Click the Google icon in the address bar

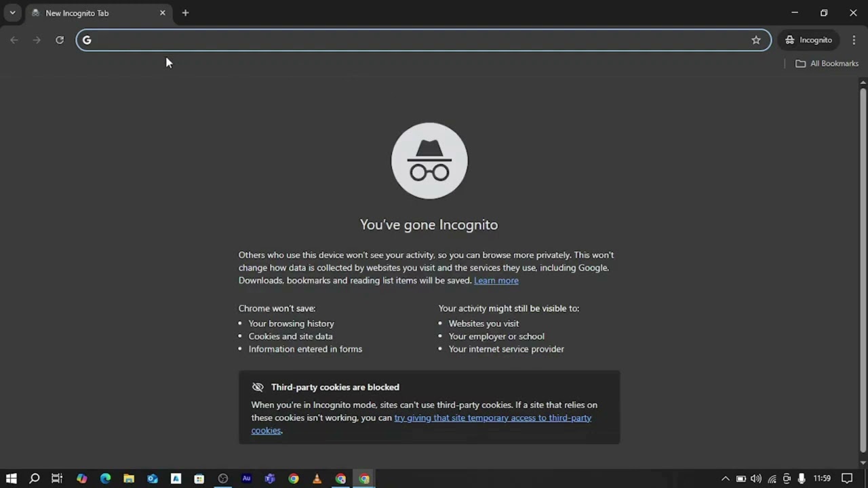point(87,40)
